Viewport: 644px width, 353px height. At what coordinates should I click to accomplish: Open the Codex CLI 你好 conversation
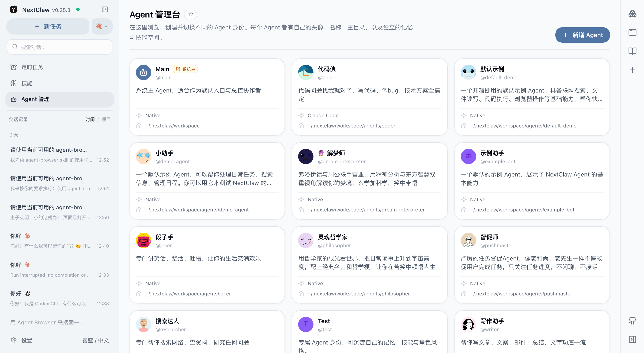[59, 298]
